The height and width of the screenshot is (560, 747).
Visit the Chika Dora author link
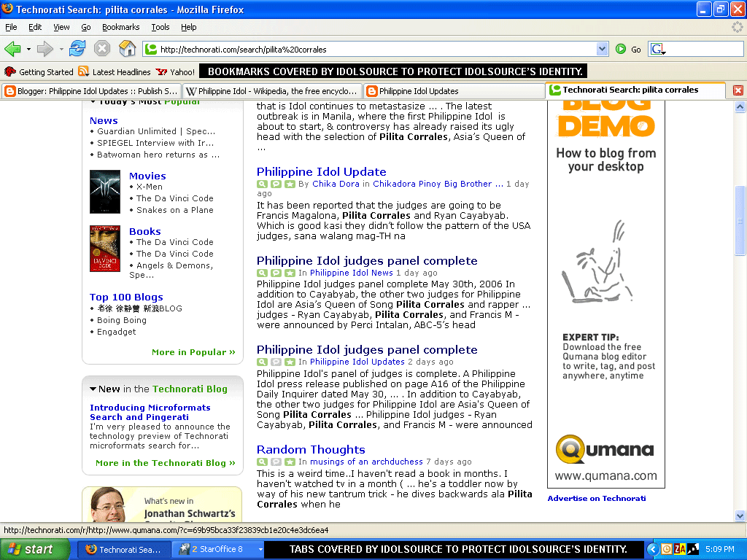pyautogui.click(x=336, y=184)
